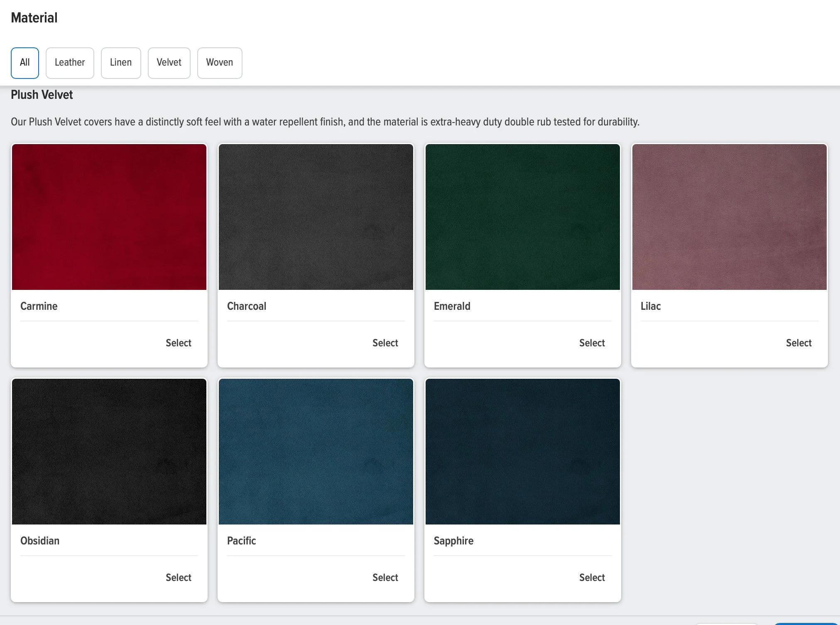This screenshot has width=840, height=625.
Task: Click the Carmine red velvet swatch
Action: 109,217
